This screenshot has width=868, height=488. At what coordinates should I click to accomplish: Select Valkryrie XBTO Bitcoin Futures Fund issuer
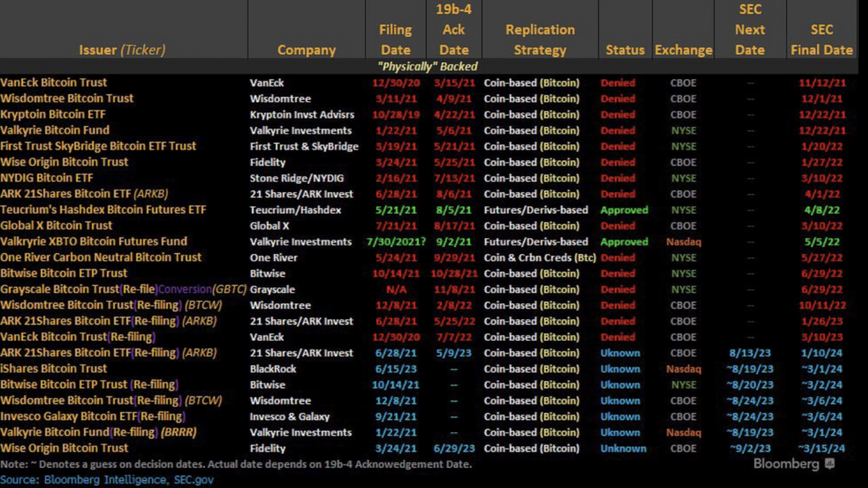pos(94,241)
